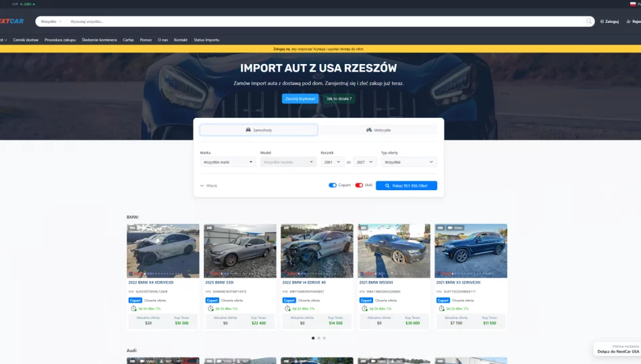The width and height of the screenshot is (641, 364).
Task: Click Copart badge on BMW M550XI card
Action: click(x=366, y=300)
